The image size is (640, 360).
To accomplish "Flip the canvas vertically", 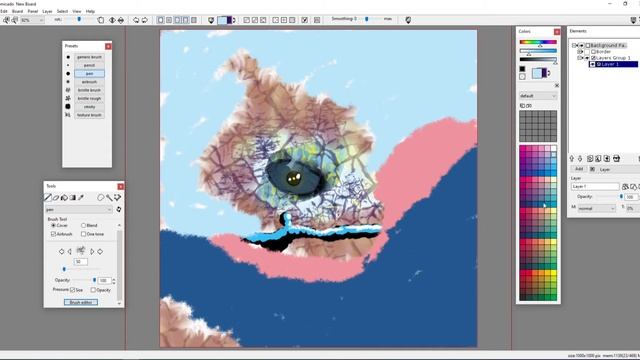I will [x=121, y=20].
